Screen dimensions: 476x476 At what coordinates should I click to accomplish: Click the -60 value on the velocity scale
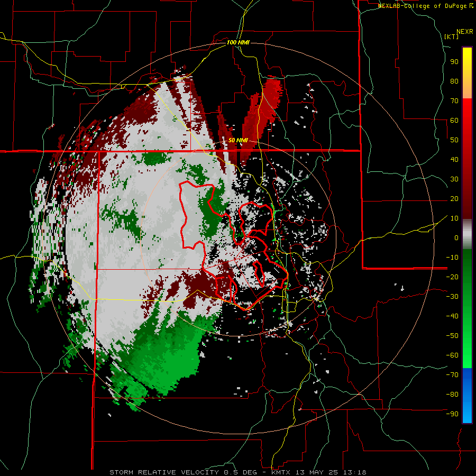[452, 355]
